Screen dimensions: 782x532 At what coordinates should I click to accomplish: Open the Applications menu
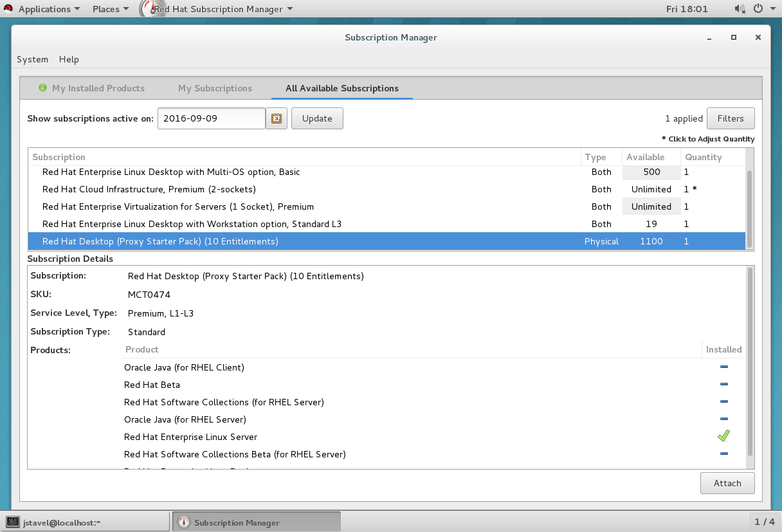(x=50, y=9)
